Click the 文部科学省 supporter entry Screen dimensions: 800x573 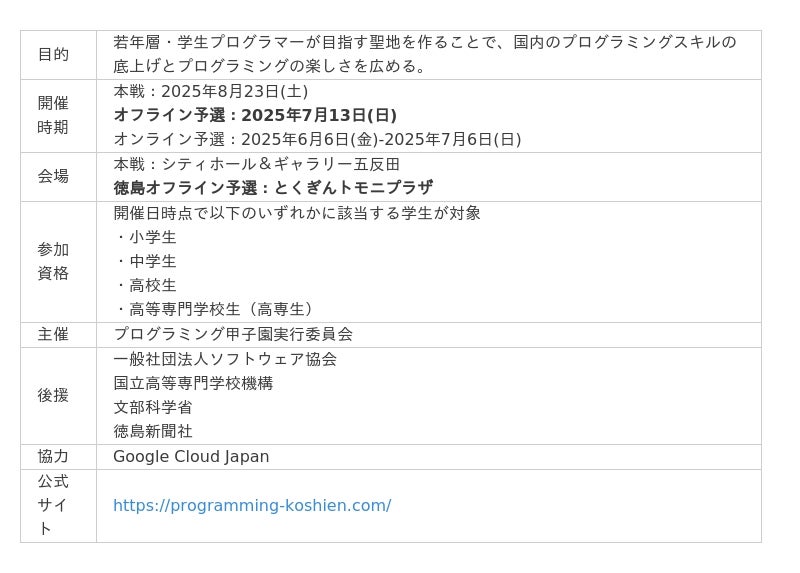pyautogui.click(x=152, y=407)
